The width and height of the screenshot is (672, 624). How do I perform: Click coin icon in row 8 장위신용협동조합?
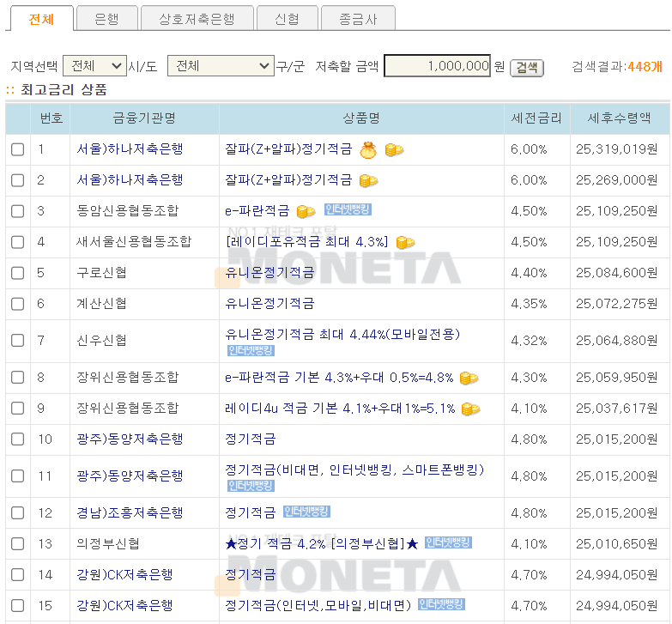pos(469,379)
